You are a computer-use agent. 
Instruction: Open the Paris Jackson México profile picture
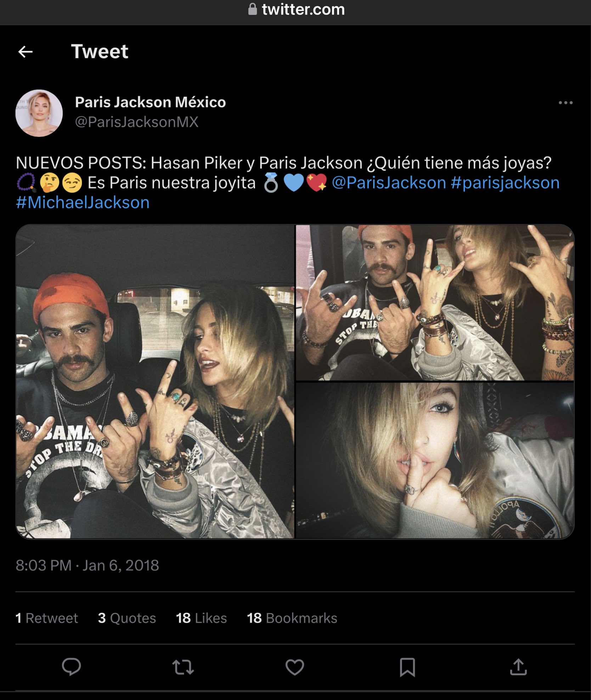click(39, 113)
